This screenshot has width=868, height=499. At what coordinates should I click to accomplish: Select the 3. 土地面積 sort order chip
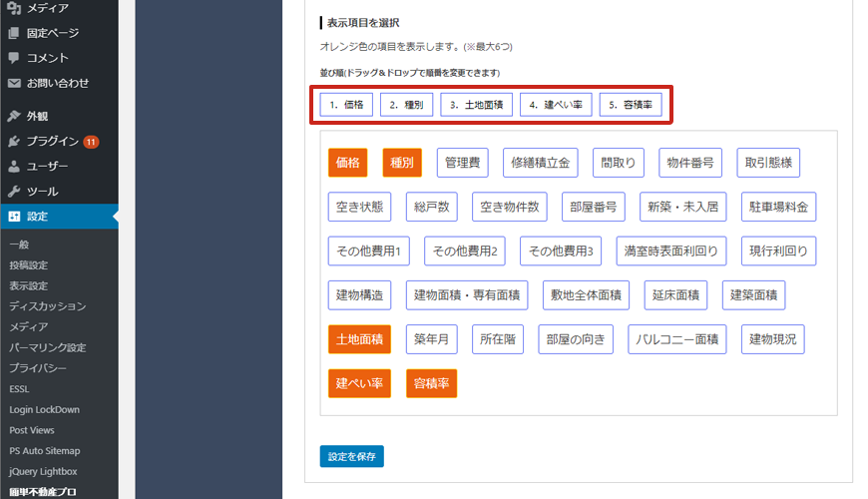point(477,105)
